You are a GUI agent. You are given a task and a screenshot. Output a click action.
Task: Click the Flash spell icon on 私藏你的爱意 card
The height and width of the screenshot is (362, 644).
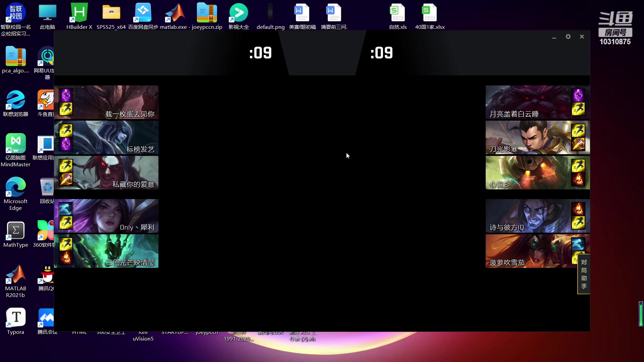click(66, 166)
